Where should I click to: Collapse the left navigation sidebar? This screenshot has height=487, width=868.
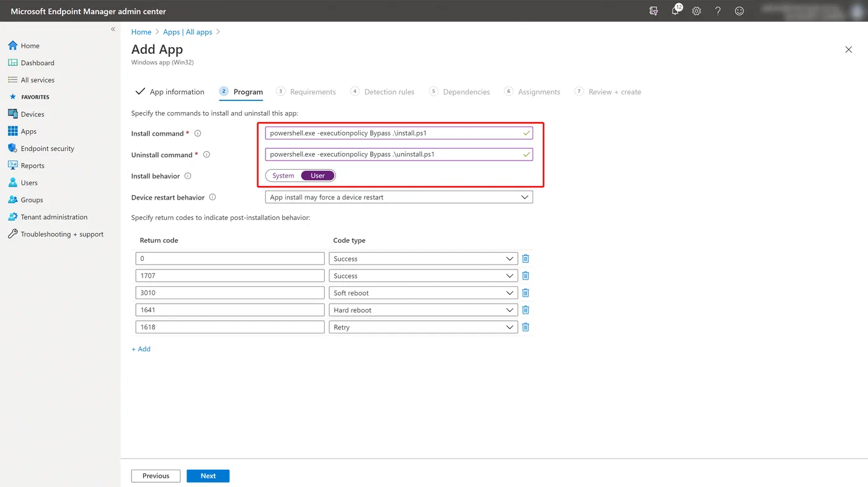[113, 29]
